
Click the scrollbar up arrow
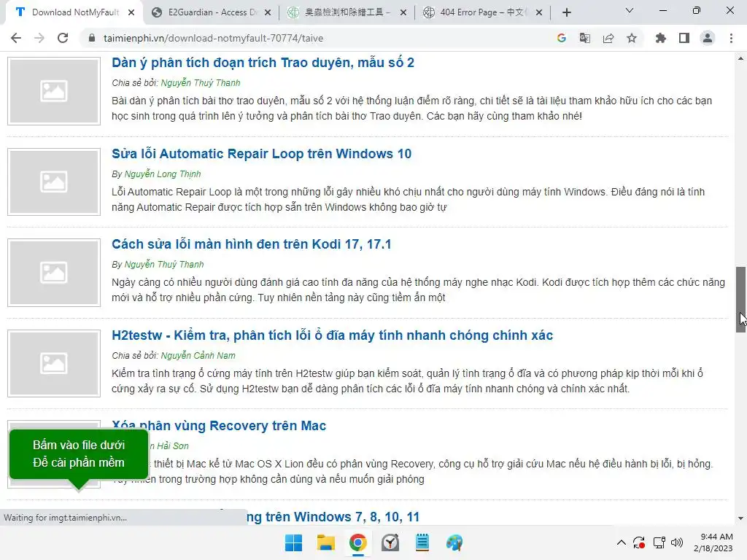[740, 58]
